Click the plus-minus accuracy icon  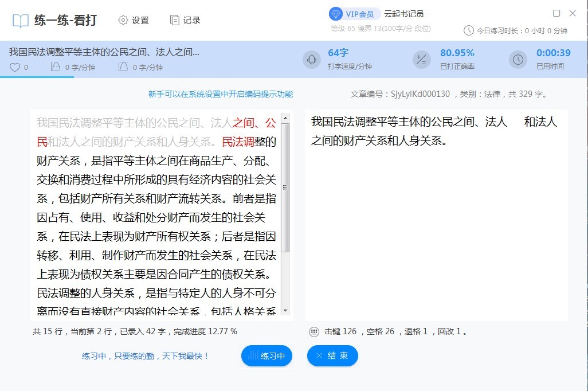[422, 60]
